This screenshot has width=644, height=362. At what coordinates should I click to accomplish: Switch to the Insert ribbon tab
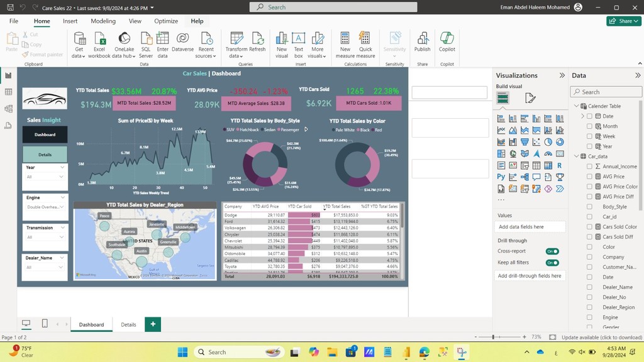(70, 21)
